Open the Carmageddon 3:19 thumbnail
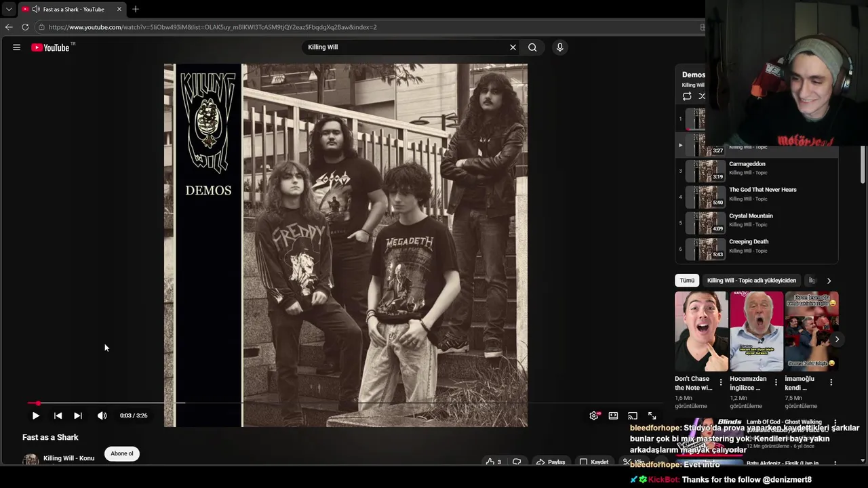Viewport: 868px width, 488px height. point(705,170)
